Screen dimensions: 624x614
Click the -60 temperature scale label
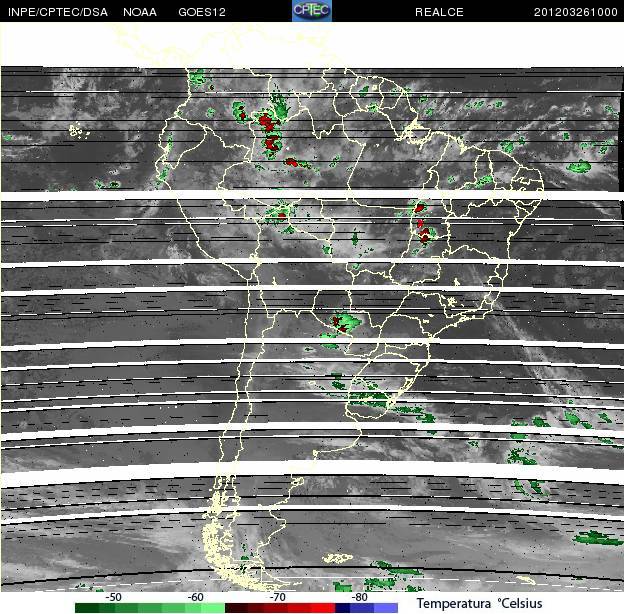pyautogui.click(x=195, y=597)
